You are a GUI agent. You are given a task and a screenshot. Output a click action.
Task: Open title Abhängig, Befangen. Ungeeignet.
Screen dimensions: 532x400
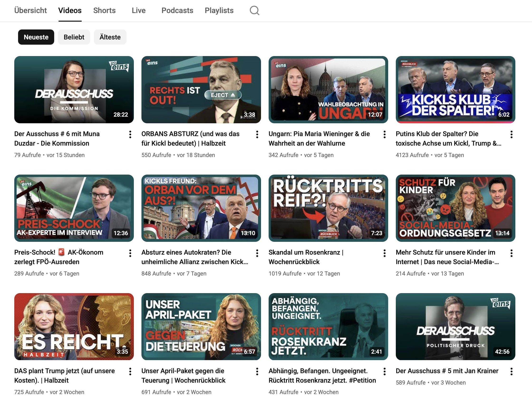tap(322, 376)
